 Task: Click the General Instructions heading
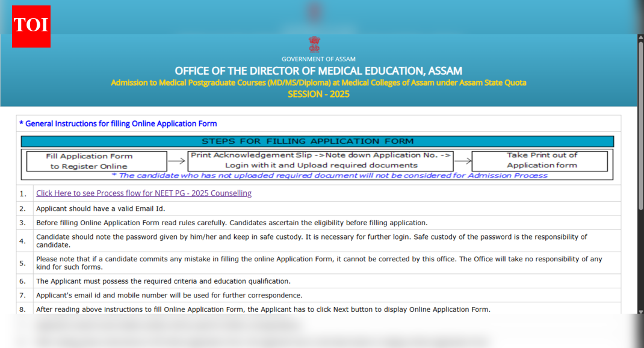coord(120,123)
